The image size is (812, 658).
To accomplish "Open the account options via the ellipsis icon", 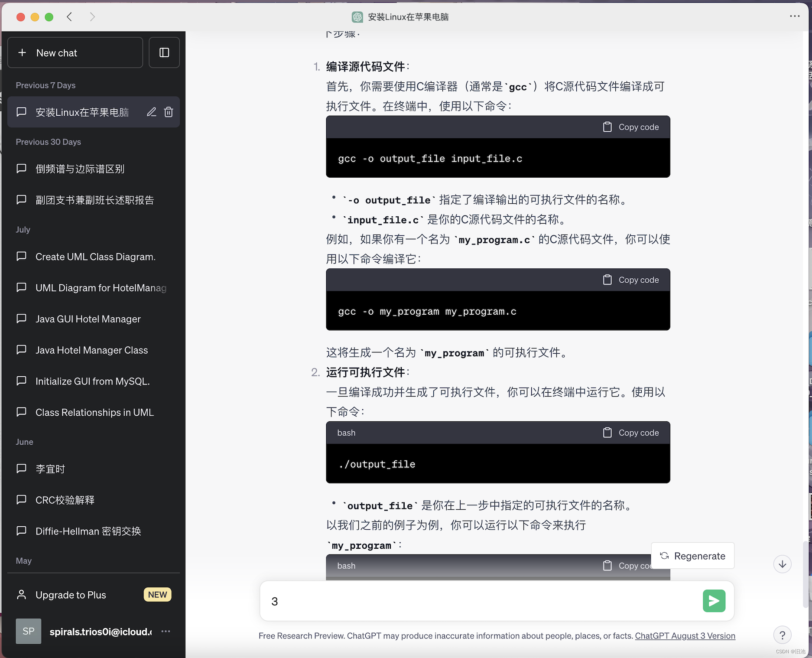I will pyautogui.click(x=166, y=632).
